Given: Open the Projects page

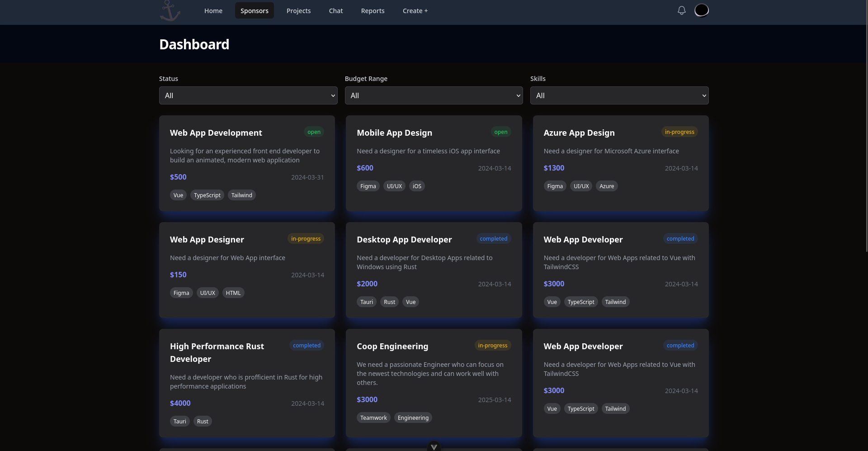Looking at the screenshot, I should point(299,11).
